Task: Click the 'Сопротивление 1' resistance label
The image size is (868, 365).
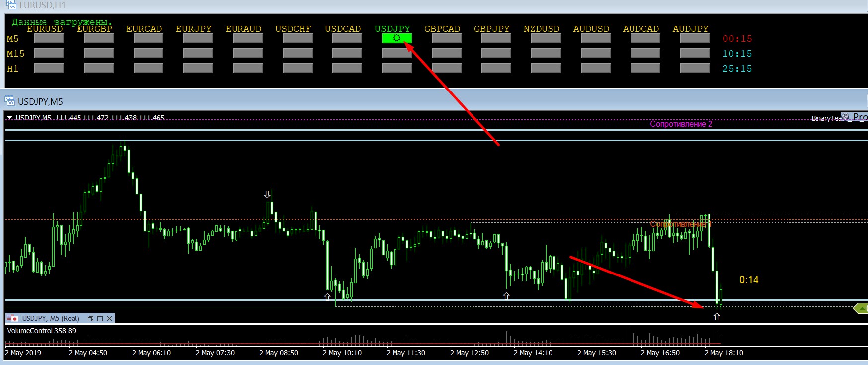Action: tap(681, 224)
